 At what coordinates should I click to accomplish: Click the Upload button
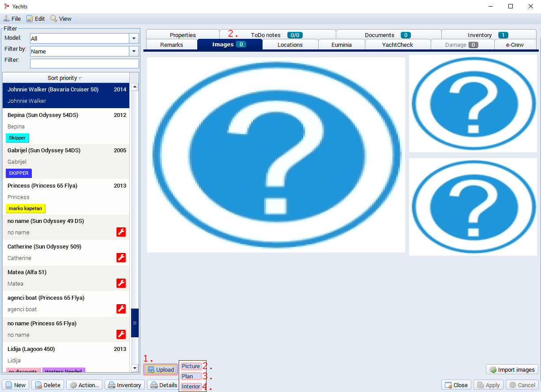point(161,369)
